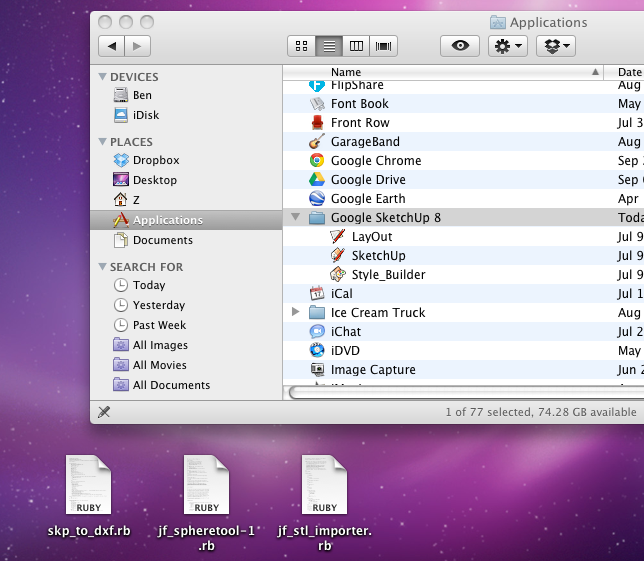Screen dimensions: 644x561
Task: Select Image Capture in the list
Action: (x=463, y=370)
